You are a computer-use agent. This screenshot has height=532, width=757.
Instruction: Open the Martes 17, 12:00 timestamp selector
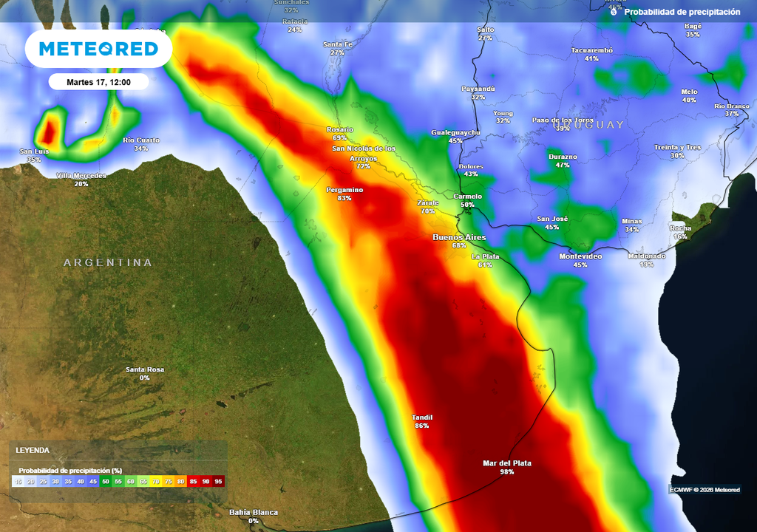[97, 81]
